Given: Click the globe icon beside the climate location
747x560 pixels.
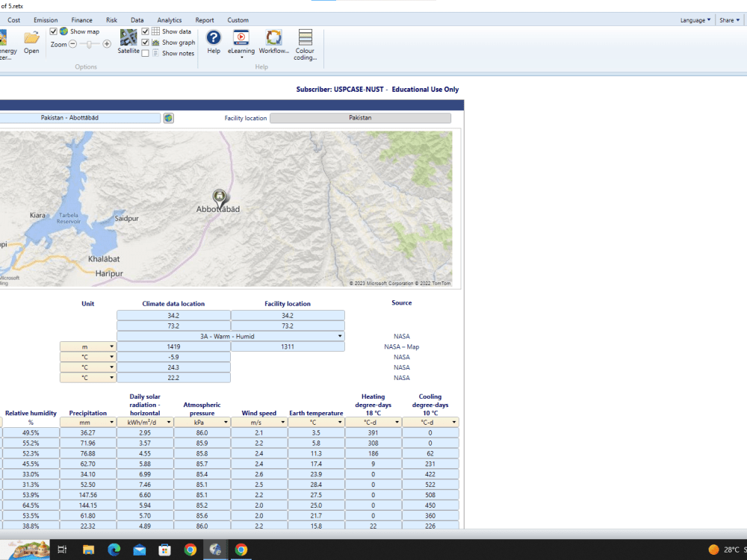Looking at the screenshot, I should 168,117.
